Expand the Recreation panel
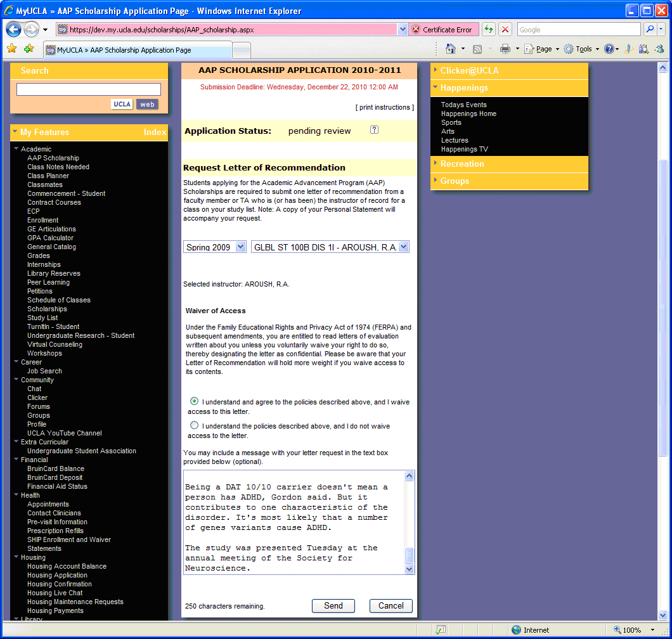The height and width of the screenshot is (639, 672). (x=462, y=164)
